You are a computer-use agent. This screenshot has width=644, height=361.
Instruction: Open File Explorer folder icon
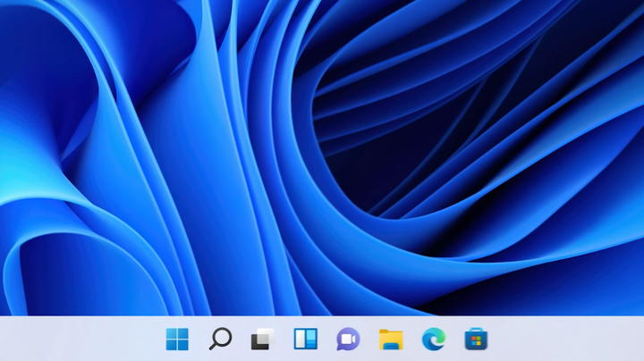tap(391, 340)
